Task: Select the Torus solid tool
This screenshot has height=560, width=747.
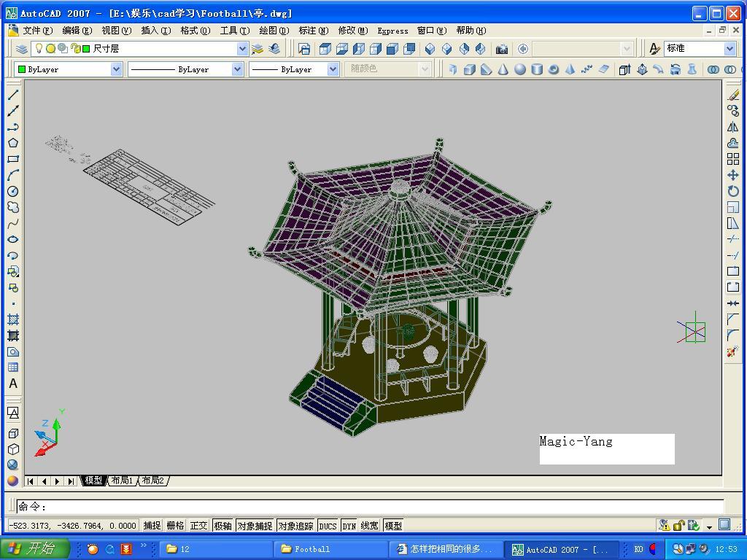Action: pyautogui.click(x=554, y=69)
